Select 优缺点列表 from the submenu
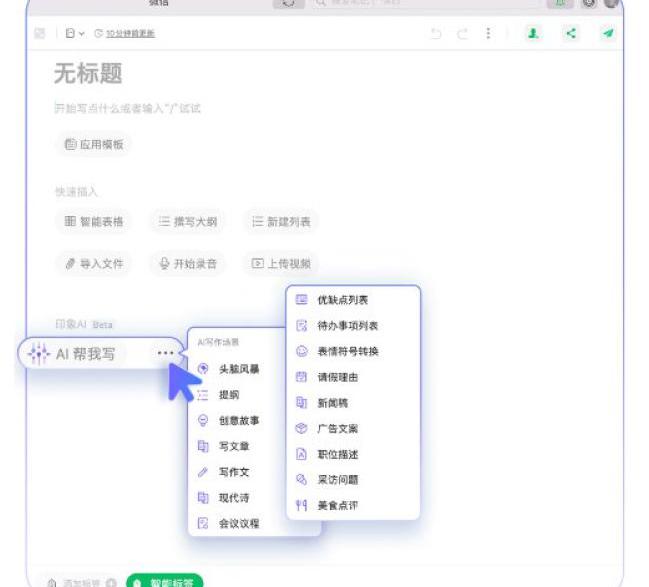649x587 pixels. click(343, 299)
